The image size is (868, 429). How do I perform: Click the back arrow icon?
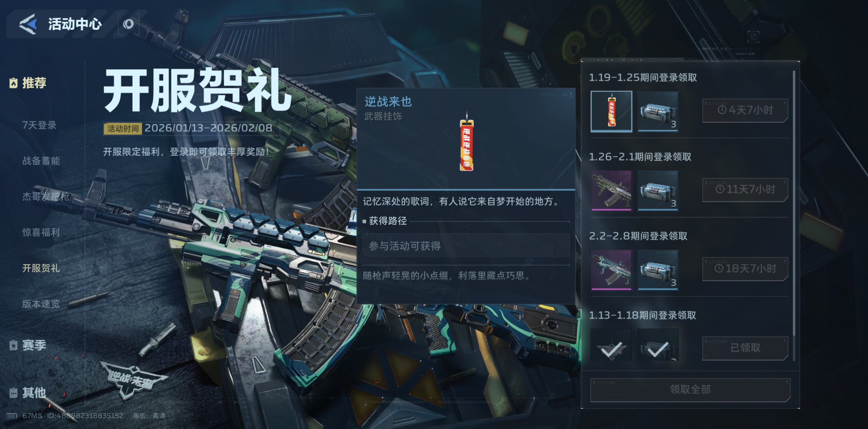pyautogui.click(x=28, y=24)
